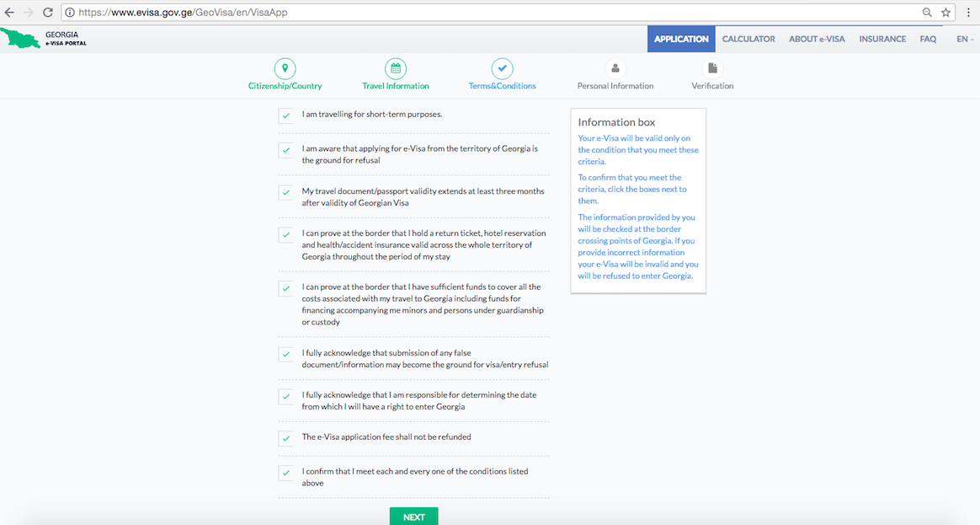Open the FAQ menu item
This screenshot has width=980, height=525.
click(928, 39)
